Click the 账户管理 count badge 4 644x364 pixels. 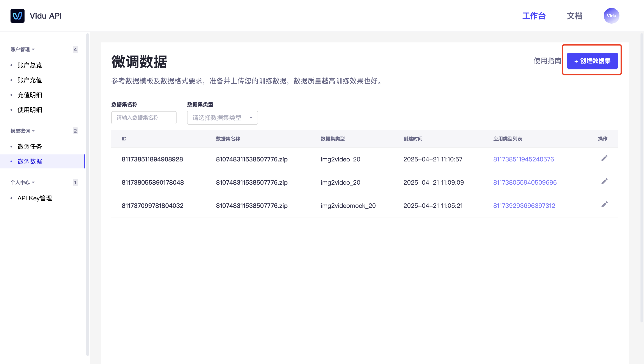(75, 49)
